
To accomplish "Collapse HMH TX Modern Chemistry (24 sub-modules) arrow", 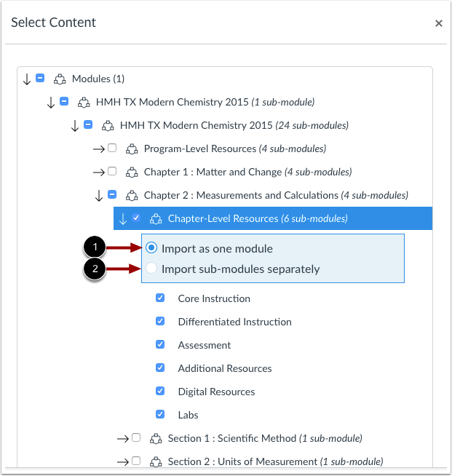I will (75, 126).
